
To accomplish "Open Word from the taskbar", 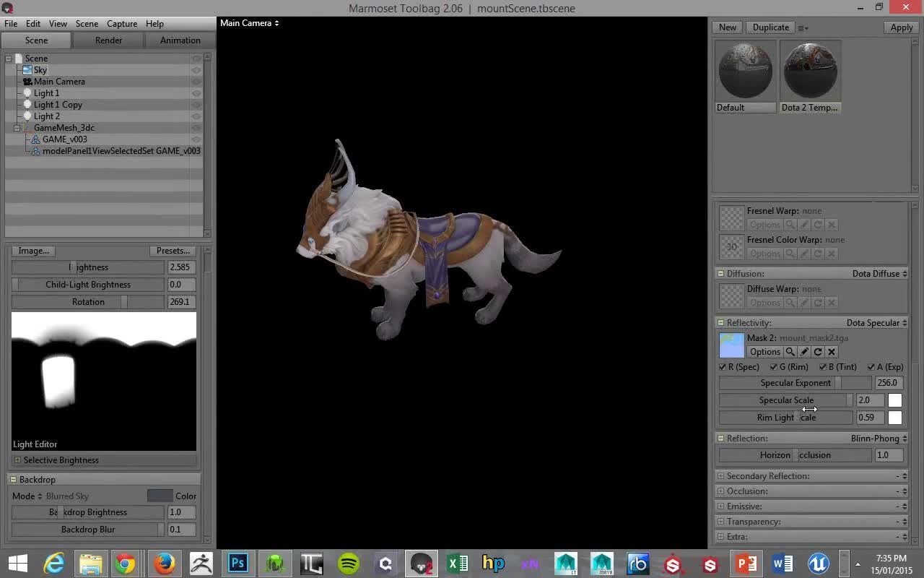I will point(782,563).
